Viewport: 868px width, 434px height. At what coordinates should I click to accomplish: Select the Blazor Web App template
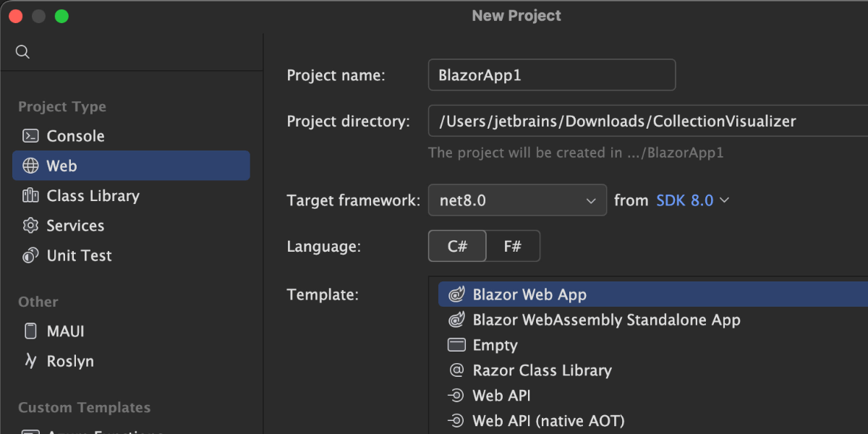(529, 294)
